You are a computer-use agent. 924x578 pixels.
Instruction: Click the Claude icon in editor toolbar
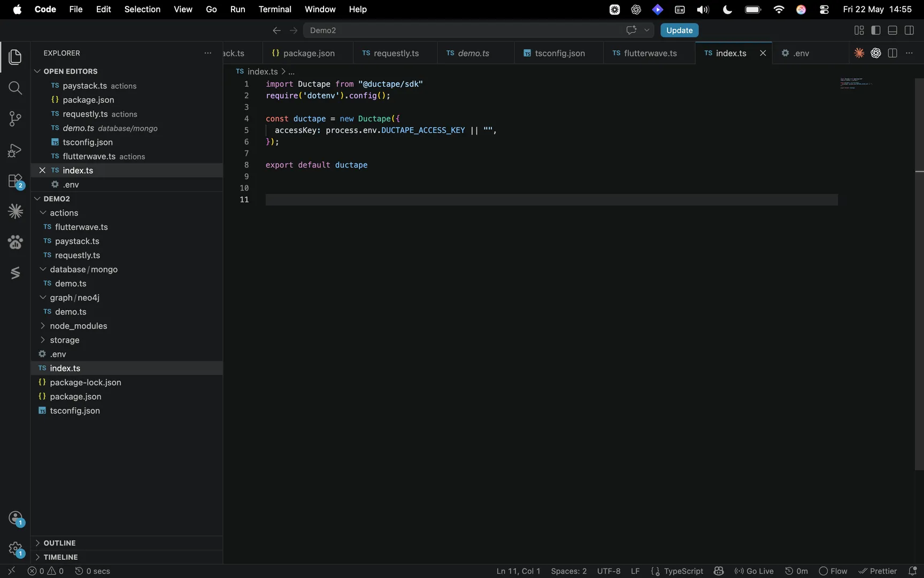pyautogui.click(x=859, y=53)
